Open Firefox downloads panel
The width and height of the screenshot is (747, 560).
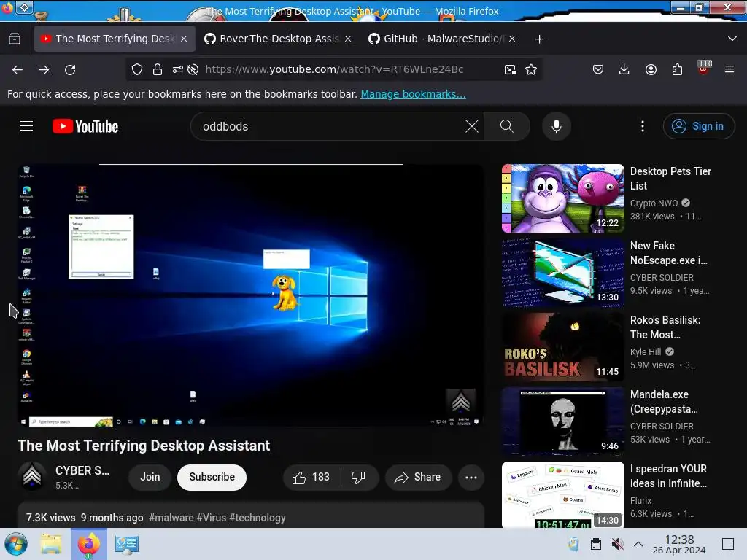(624, 69)
